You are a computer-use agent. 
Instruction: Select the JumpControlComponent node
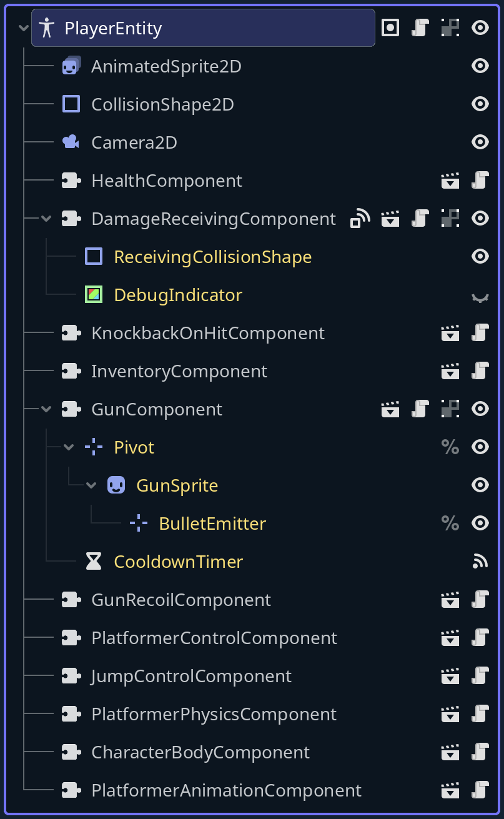click(191, 676)
